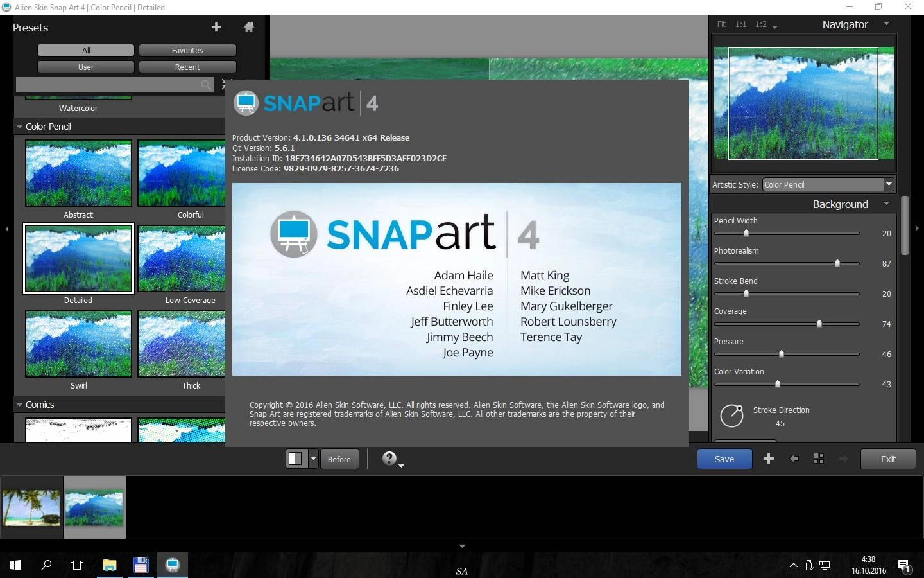
Task: Select the Detailed preset thumbnail
Action: coord(78,258)
